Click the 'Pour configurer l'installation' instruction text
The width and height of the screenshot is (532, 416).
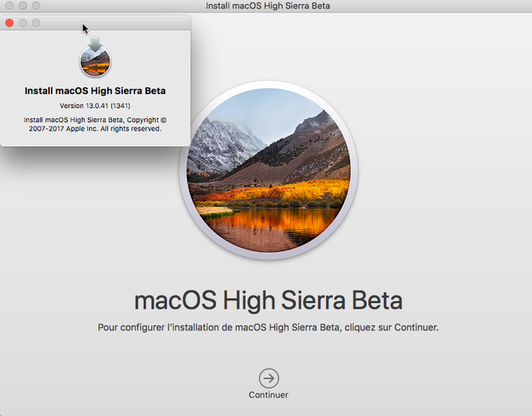click(x=268, y=327)
